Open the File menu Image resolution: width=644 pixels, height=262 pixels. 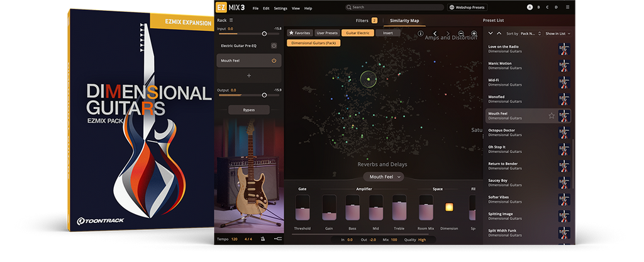256,8
